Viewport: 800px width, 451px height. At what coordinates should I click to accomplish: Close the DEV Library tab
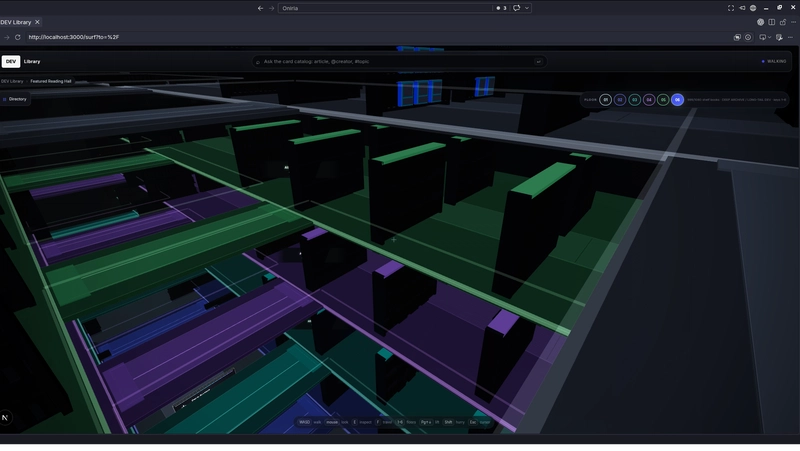point(37,22)
